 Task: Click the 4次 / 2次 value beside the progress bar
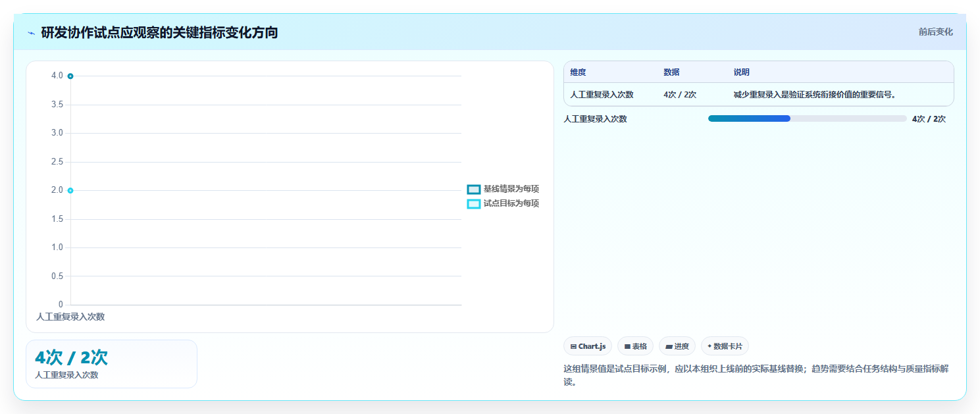coord(929,119)
